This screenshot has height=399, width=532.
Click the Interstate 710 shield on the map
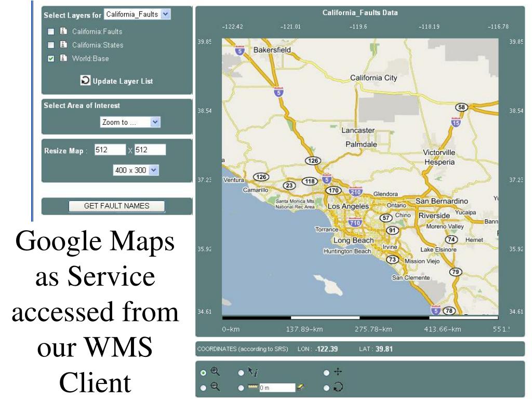pyautogui.click(x=354, y=222)
